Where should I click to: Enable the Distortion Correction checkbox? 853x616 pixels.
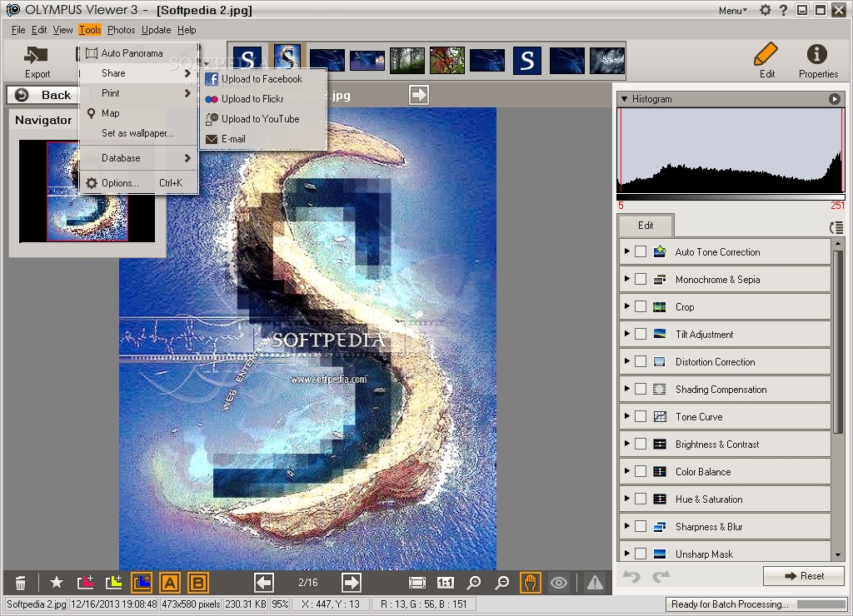pos(641,361)
